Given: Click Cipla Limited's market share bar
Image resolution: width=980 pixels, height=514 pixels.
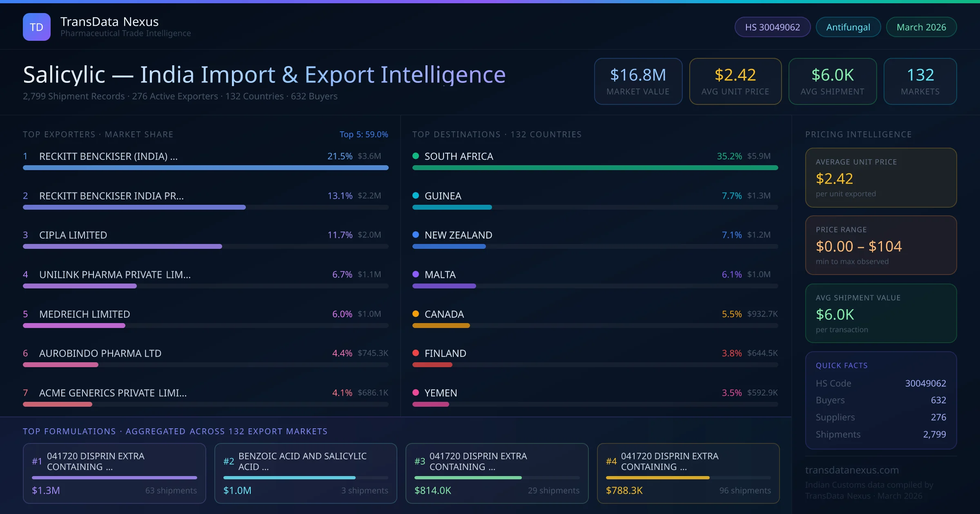Looking at the screenshot, I should pyautogui.click(x=122, y=246).
